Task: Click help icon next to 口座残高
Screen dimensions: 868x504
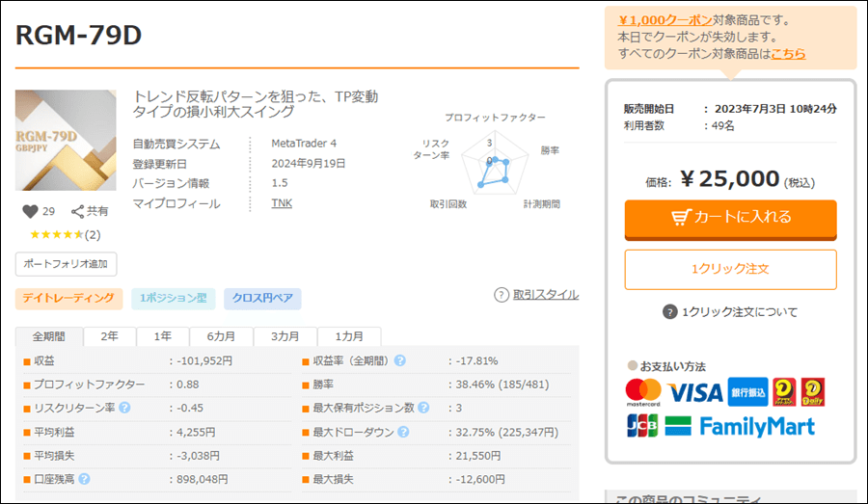Action: [x=85, y=478]
